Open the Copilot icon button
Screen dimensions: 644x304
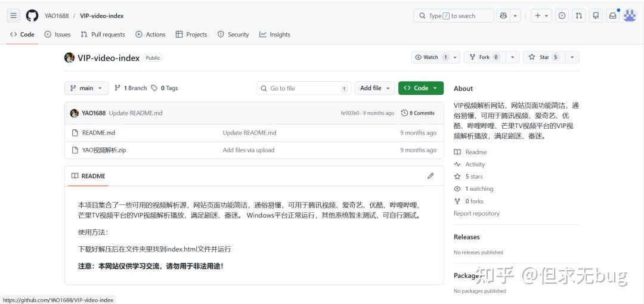[503, 15]
